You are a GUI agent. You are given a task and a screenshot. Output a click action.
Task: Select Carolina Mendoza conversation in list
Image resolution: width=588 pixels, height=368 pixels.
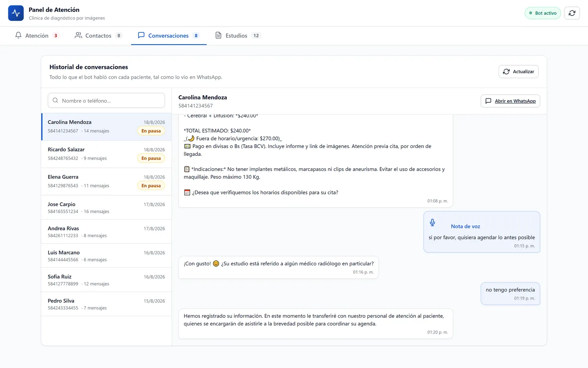tap(106, 127)
